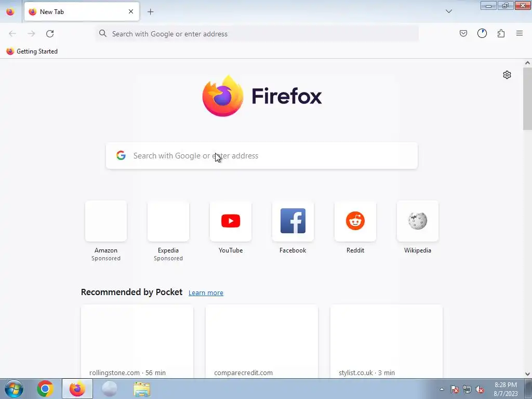This screenshot has width=532, height=399.
Task: Restore down the Firefox window
Action: click(505, 5)
